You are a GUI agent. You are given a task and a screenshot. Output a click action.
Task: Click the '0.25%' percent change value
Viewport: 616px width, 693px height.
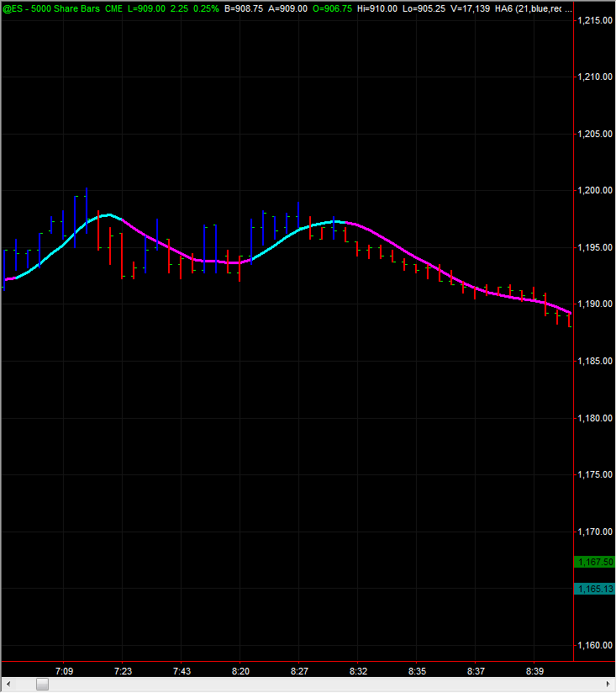click(x=206, y=8)
